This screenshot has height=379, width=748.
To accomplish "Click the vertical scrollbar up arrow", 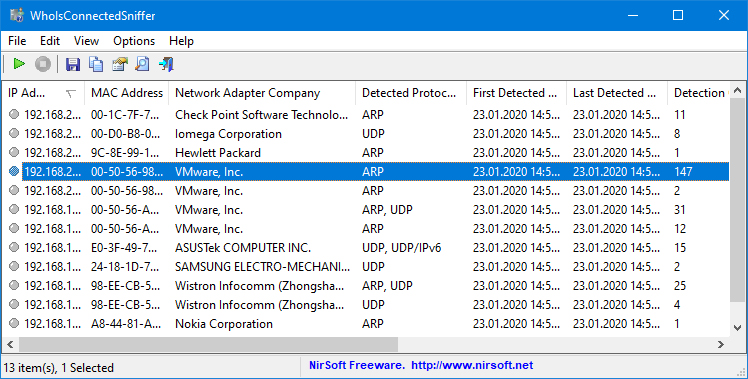I will click(738, 90).
